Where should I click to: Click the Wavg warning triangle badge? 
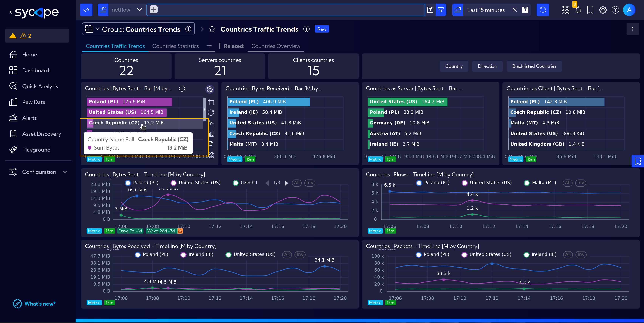click(180, 231)
